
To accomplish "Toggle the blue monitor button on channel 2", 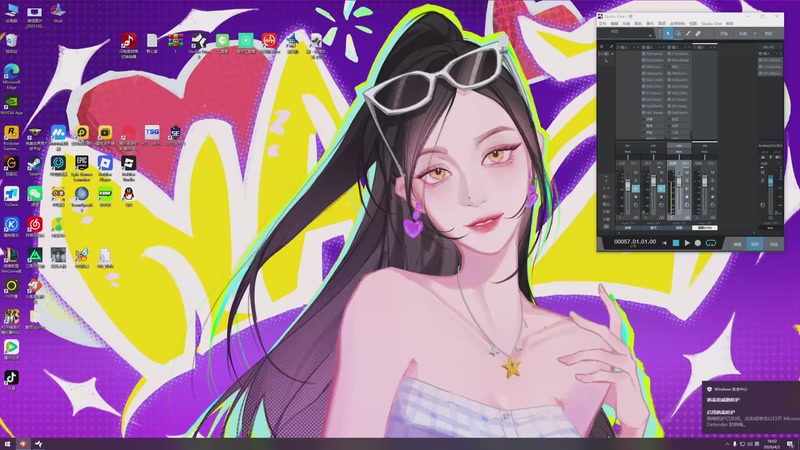I will click(x=661, y=189).
